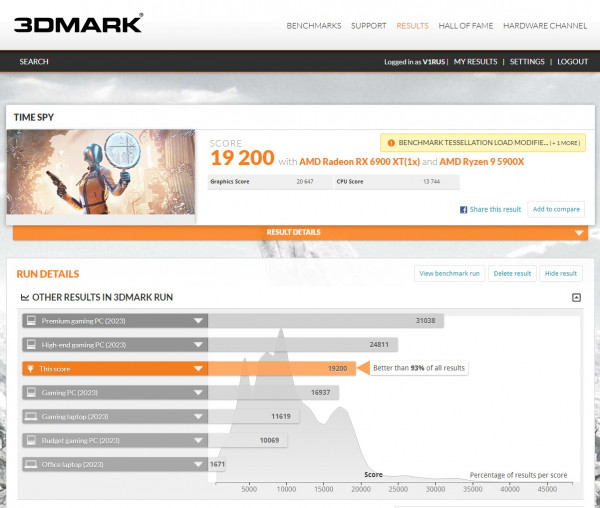
Task: Open account Settings
Action: 527,62
